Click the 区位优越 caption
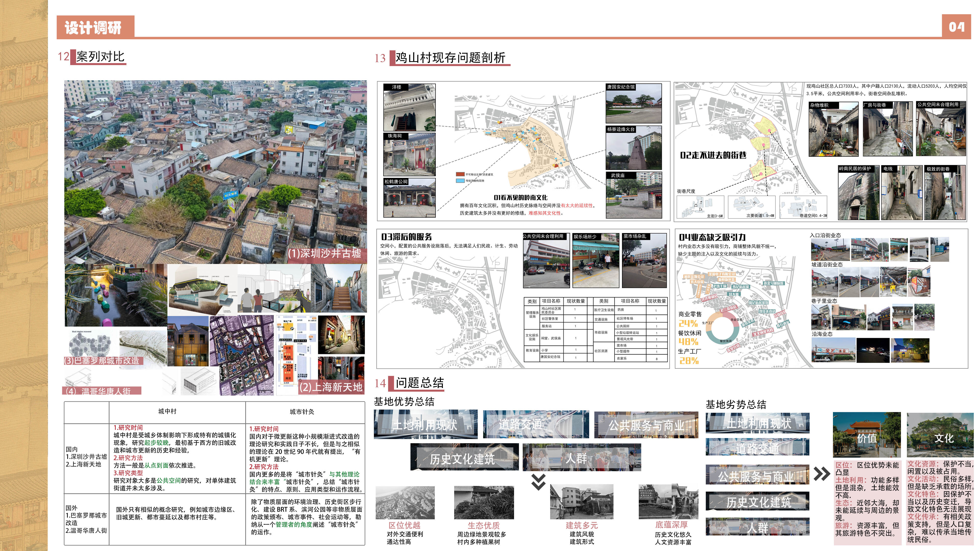Image resolution: width=980 pixels, height=551 pixels. pyautogui.click(x=404, y=525)
